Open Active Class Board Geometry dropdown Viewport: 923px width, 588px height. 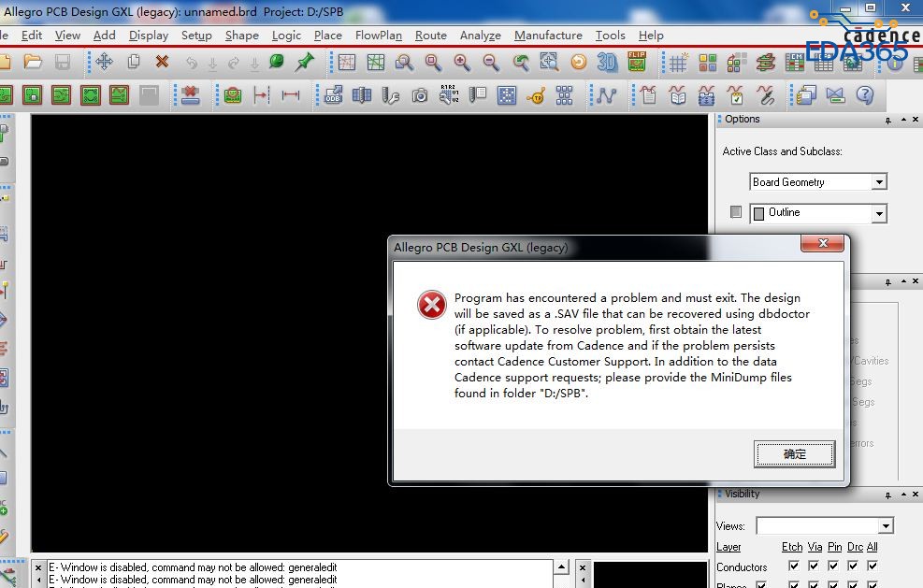(879, 182)
